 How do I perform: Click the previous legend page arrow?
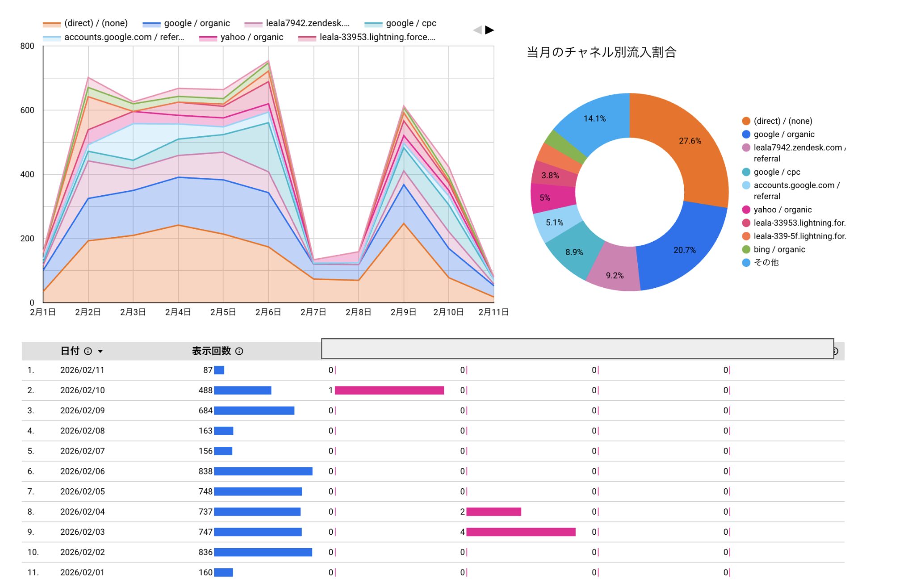pos(477,30)
